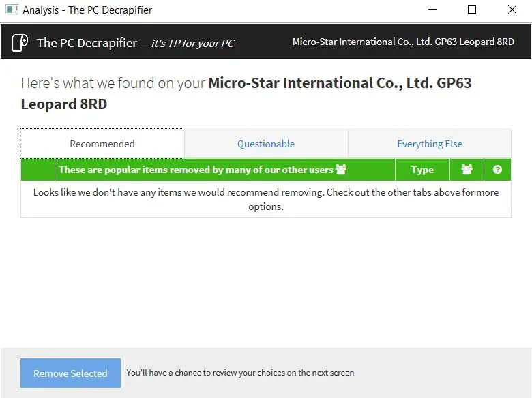This screenshot has width=532, height=398.
Task: Click 'The PC Decrapifier' header title
Action: (x=87, y=43)
